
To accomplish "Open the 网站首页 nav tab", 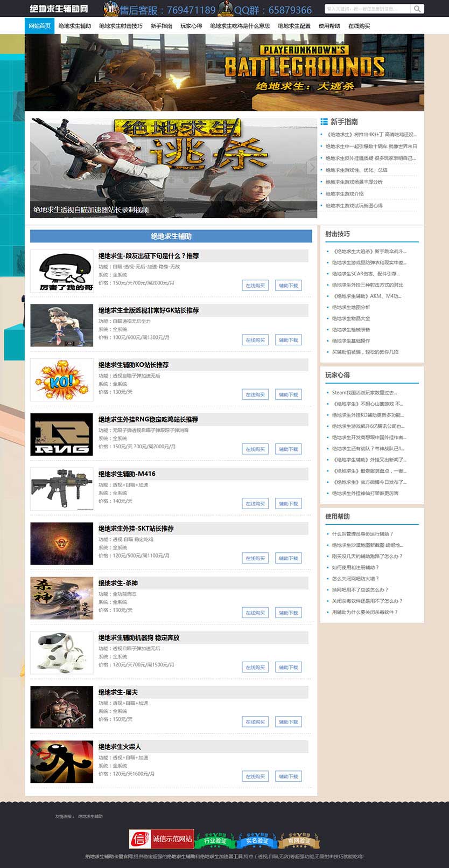I will [x=39, y=26].
